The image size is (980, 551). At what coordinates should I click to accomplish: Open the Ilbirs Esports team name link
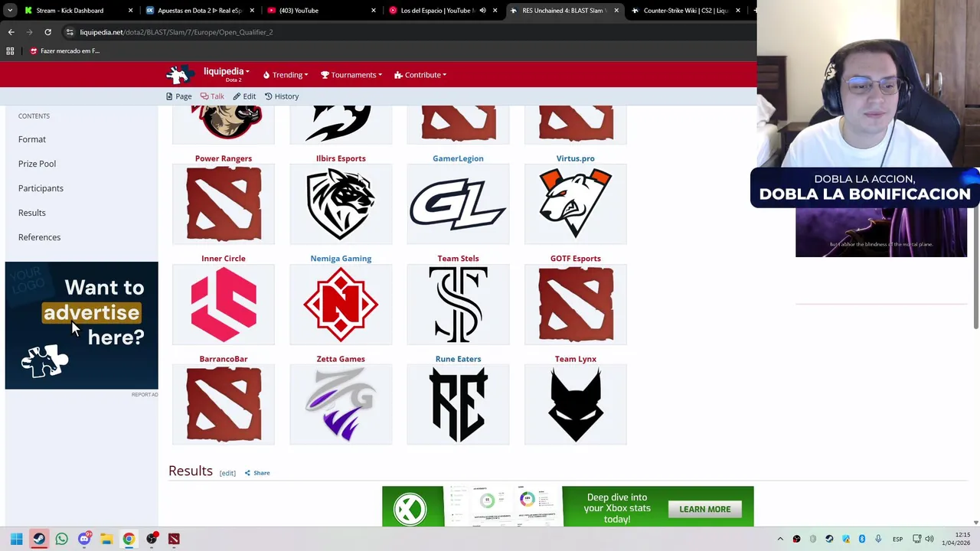(x=341, y=158)
